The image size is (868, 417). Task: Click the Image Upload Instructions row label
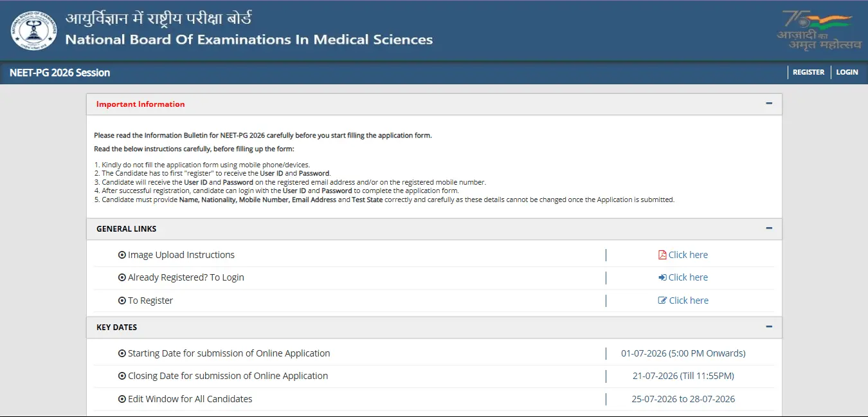181,255
